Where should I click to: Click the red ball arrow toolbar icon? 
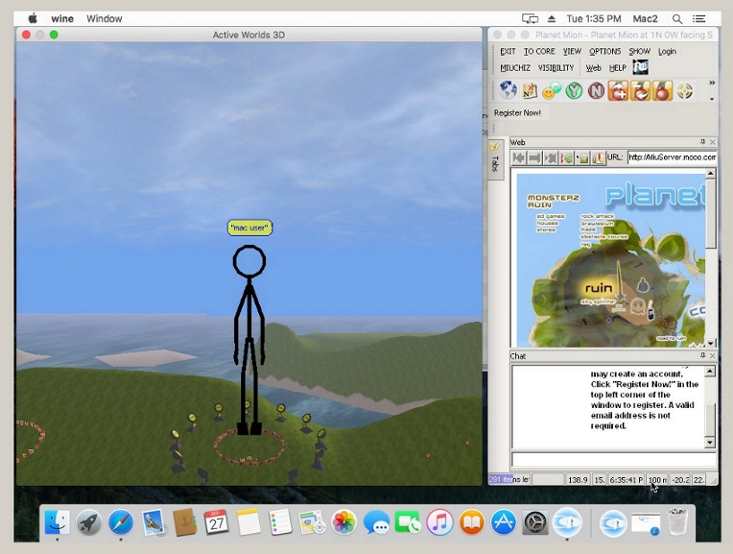pos(640,91)
